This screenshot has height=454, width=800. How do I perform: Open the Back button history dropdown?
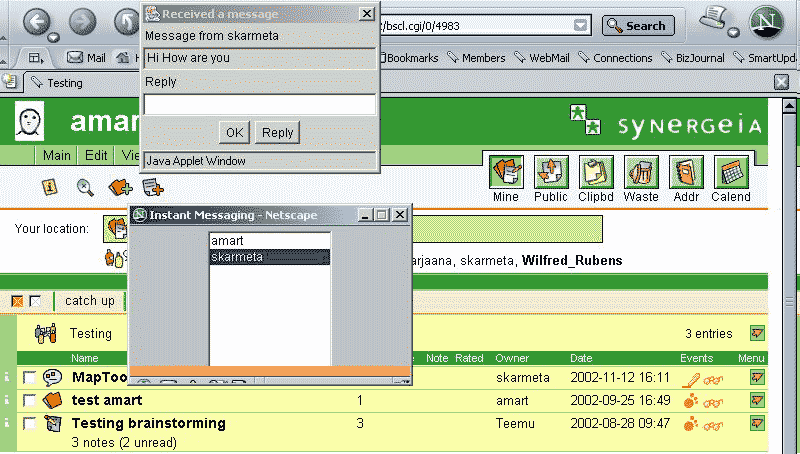pyautogui.click(x=53, y=37)
